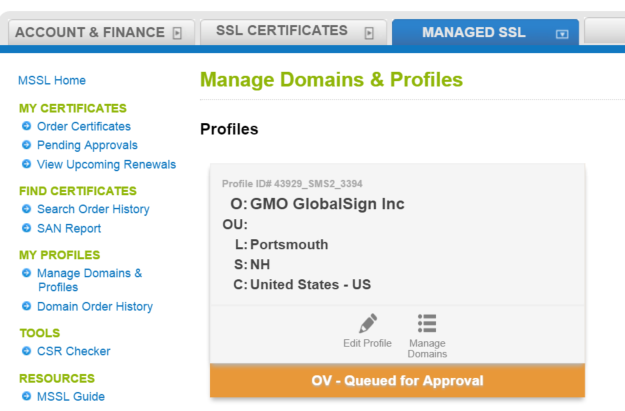The width and height of the screenshot is (625, 411).
Task: Open View Upcoming Renewals link
Action: coord(106,165)
